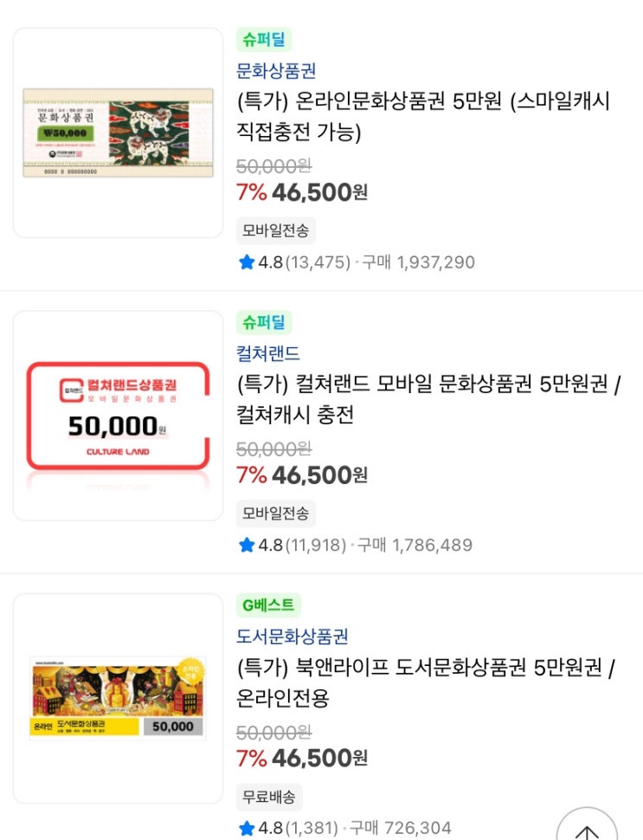Click the 구매 1,937,290 purchase count
Image resolution: width=643 pixels, height=840 pixels.
(418, 262)
